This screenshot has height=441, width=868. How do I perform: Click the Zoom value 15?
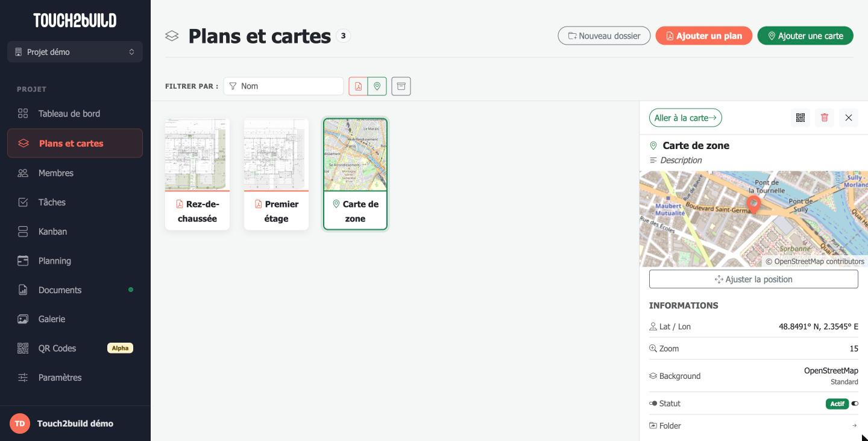(x=854, y=349)
